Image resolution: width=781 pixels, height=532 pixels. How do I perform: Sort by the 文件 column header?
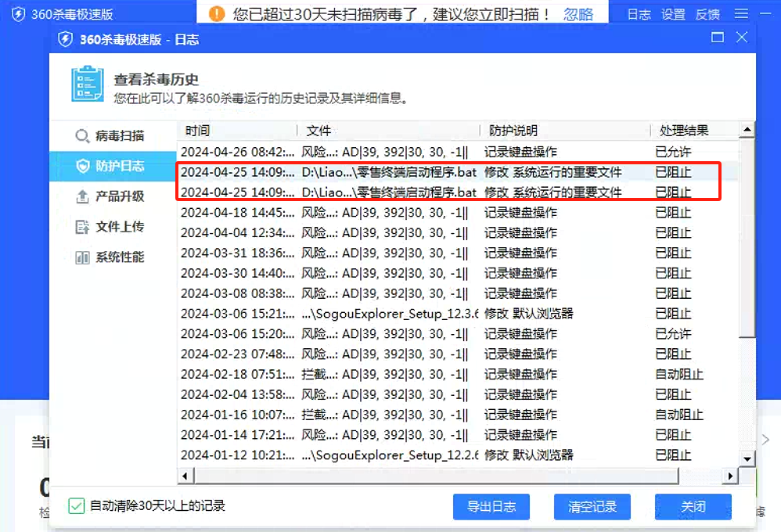[x=388, y=131]
